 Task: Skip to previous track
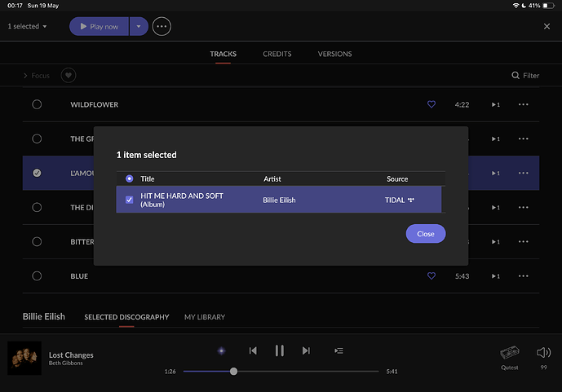253,350
